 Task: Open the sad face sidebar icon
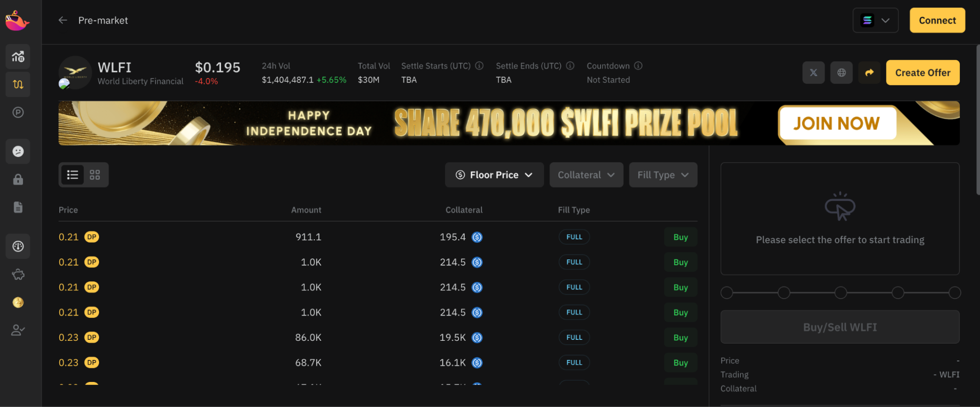click(x=18, y=152)
